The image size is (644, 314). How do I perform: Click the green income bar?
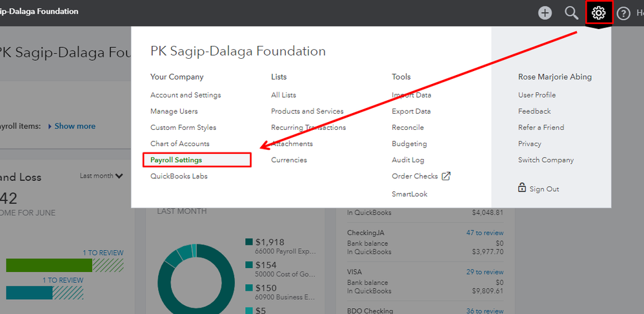(49, 266)
